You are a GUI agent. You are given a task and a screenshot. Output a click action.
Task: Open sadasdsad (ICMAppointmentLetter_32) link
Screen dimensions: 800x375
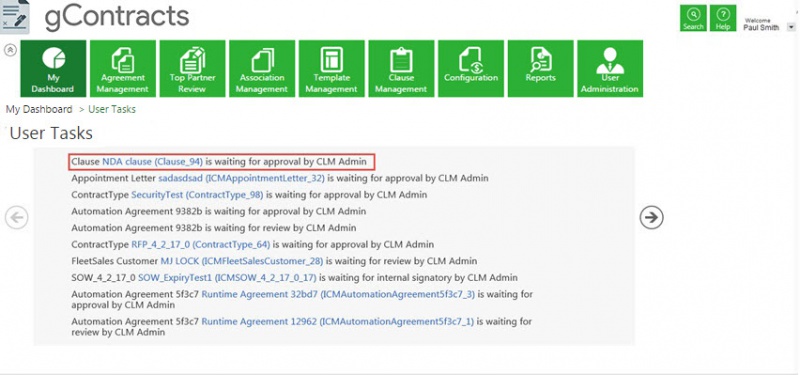point(242,178)
